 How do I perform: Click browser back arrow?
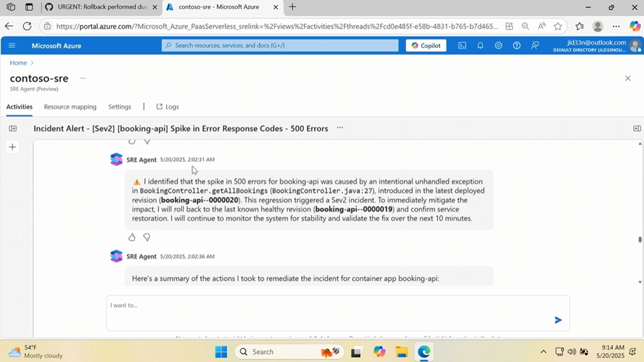[9, 26]
